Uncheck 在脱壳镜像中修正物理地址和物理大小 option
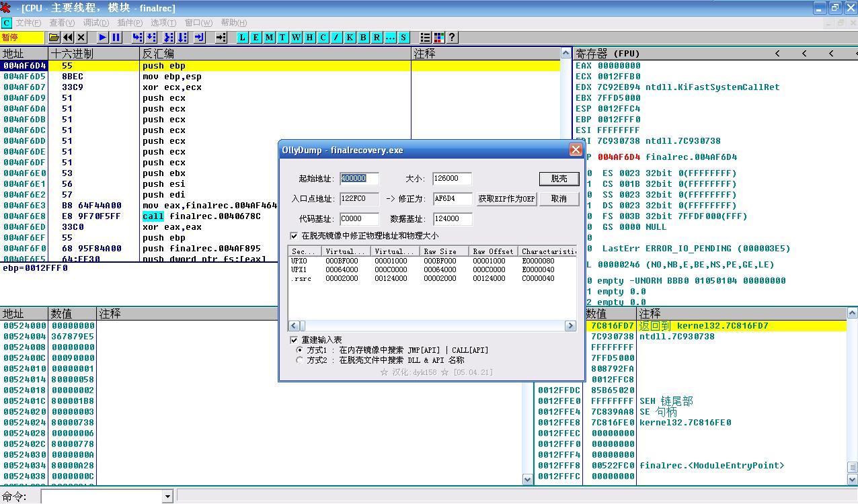This screenshot has height=504, width=858. [x=294, y=236]
